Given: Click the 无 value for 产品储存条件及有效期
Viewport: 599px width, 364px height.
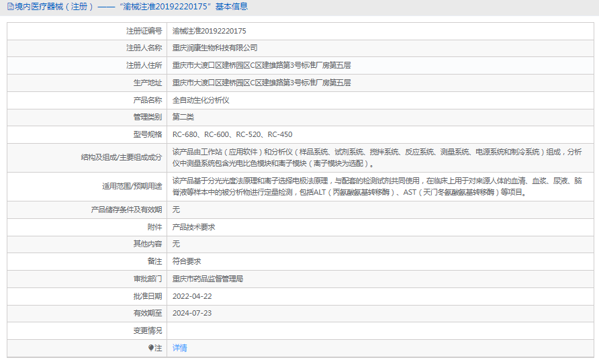Looking at the screenshot, I should tap(176, 210).
